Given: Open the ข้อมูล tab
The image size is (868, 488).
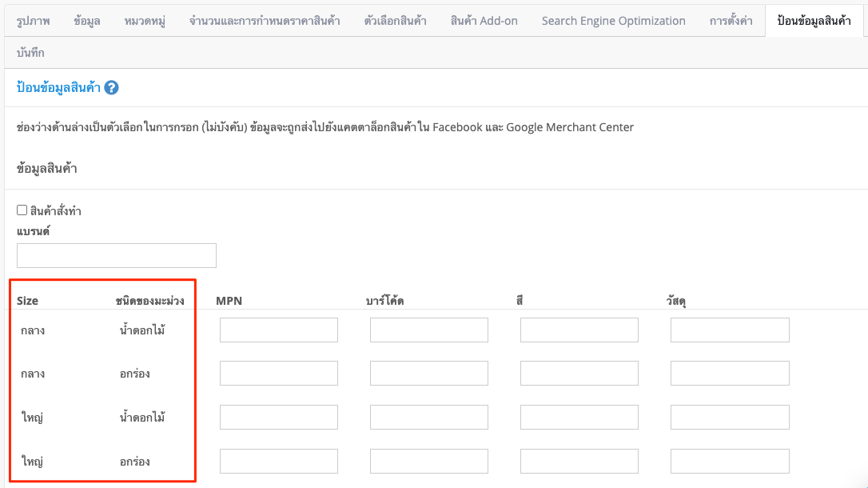Looking at the screenshot, I should point(87,21).
